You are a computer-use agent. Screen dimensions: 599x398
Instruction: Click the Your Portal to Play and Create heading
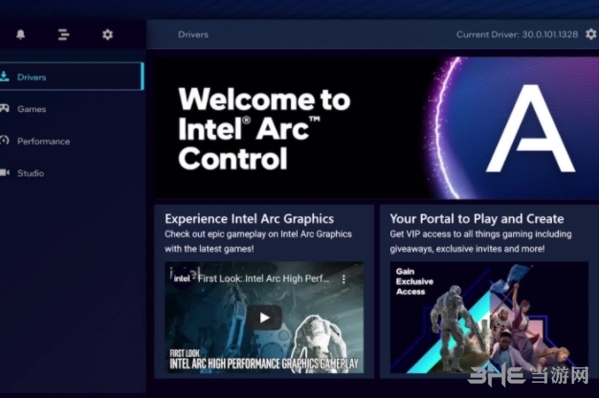[477, 219]
